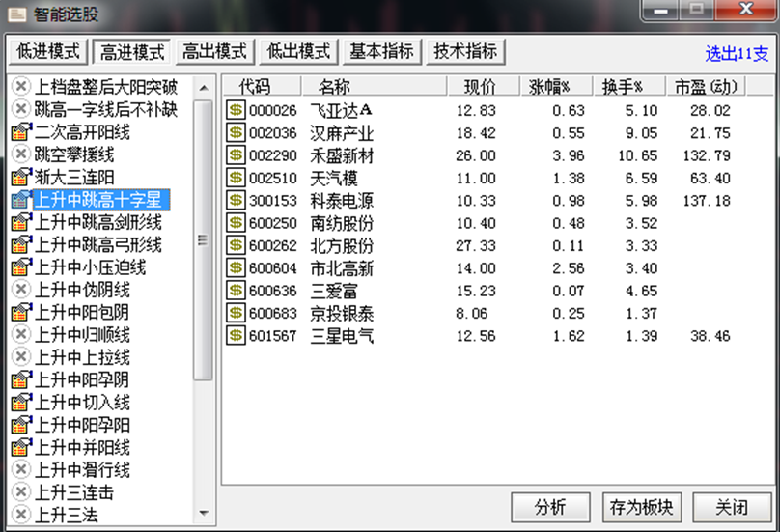Click the X icon beside 跳高一字线后不补缺
Screen dimensions: 780x532
click(x=21, y=109)
